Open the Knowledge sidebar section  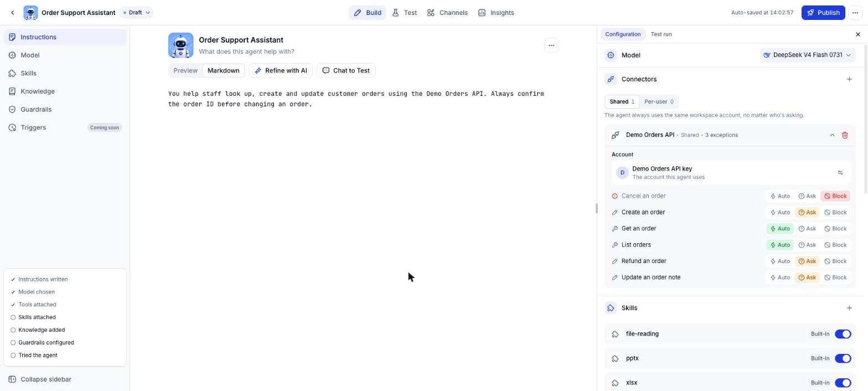(x=65, y=91)
